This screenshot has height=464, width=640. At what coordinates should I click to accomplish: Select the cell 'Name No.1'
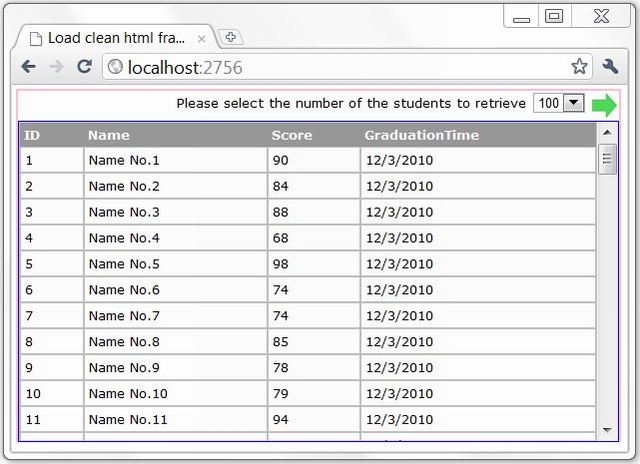click(176, 160)
